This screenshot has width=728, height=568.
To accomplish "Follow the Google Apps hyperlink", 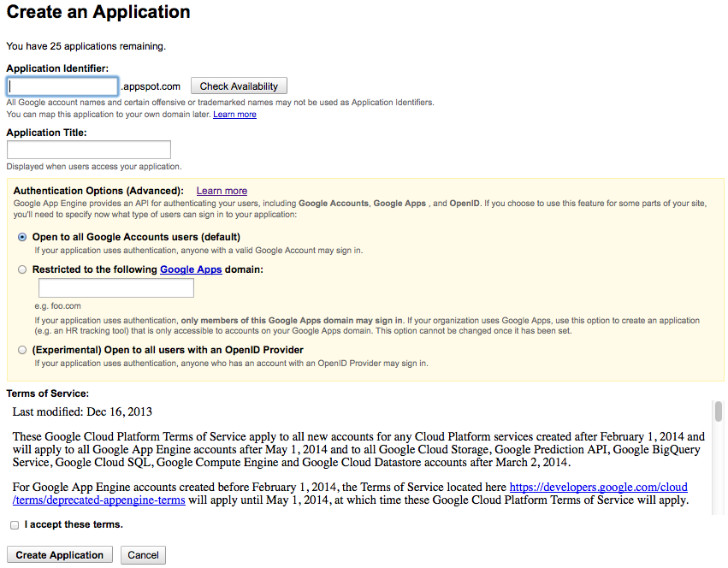I will click(x=191, y=269).
